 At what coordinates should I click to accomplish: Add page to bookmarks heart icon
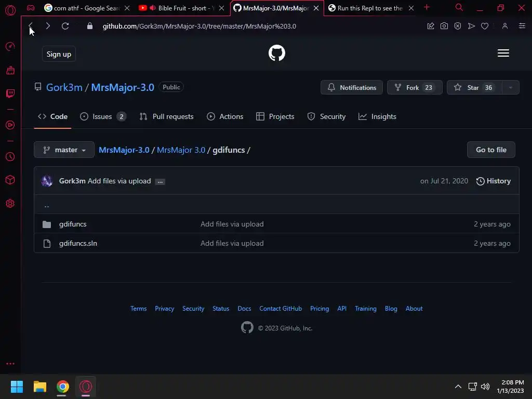[x=485, y=26]
